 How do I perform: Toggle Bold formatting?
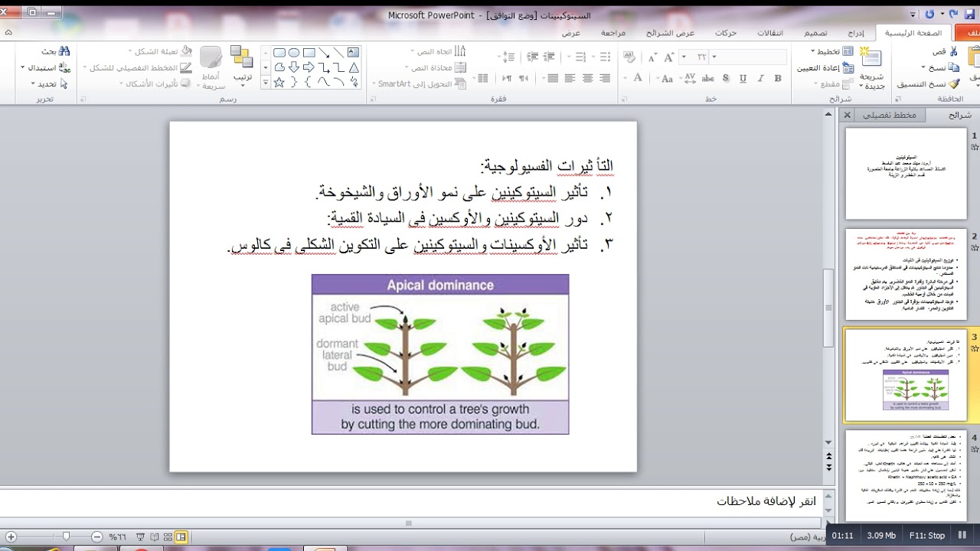pos(778,78)
